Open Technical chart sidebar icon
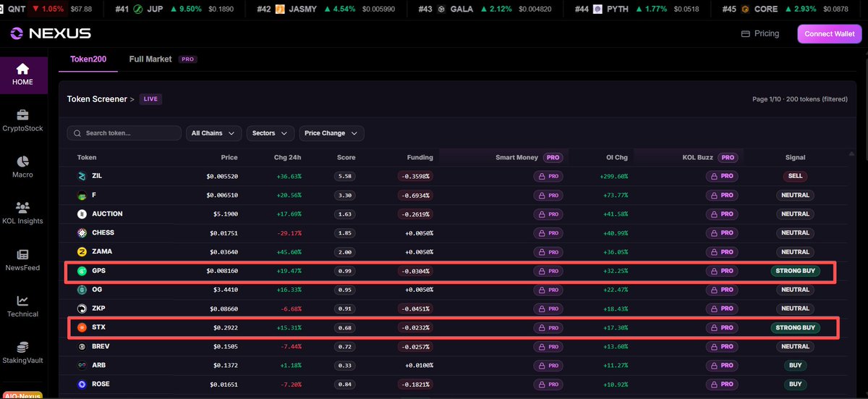Image resolution: width=868 pixels, height=399 pixels. coord(22,301)
